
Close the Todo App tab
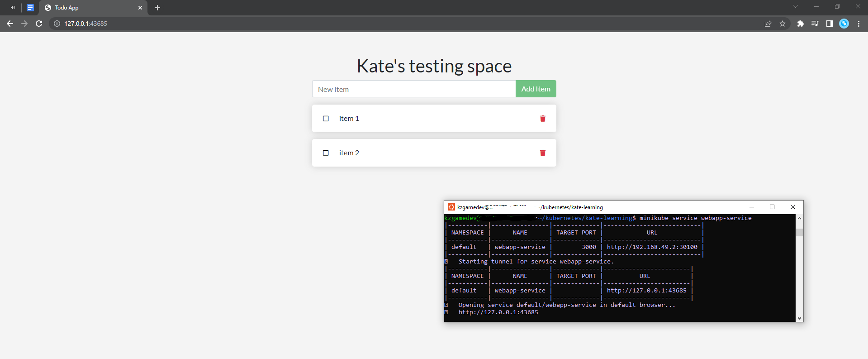[x=140, y=8]
